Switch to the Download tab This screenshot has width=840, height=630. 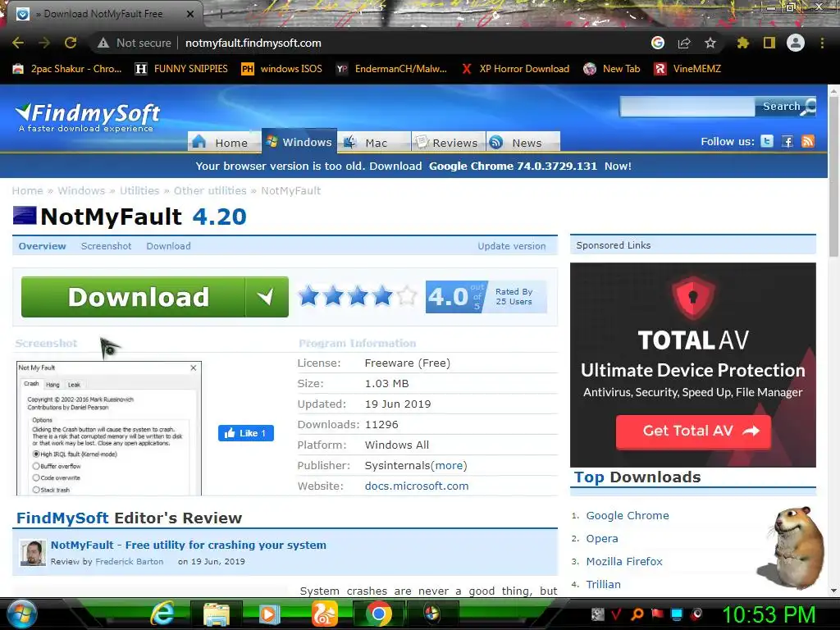click(x=169, y=246)
